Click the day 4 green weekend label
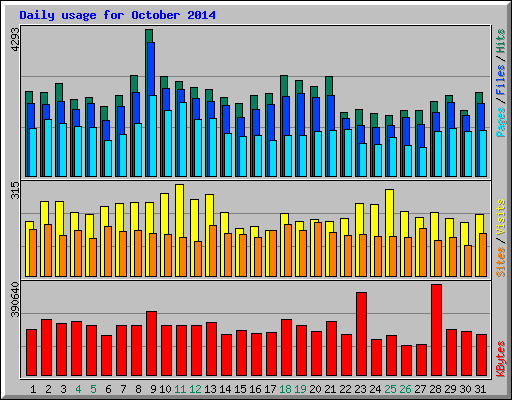Image resolution: width=512 pixels, height=400 pixels. click(x=78, y=389)
